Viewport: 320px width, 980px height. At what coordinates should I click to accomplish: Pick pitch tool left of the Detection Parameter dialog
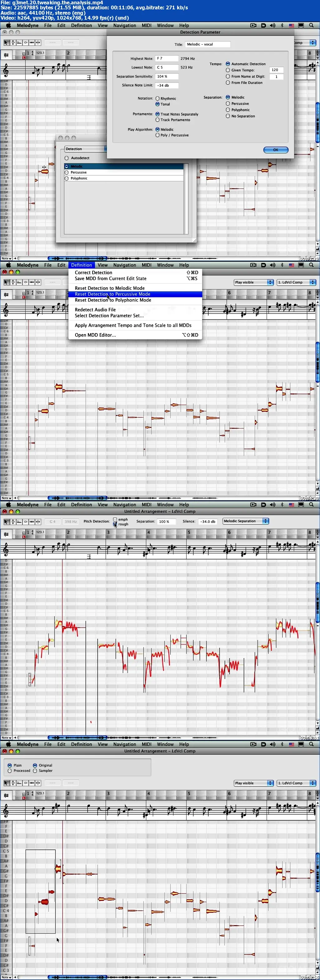(x=13, y=43)
